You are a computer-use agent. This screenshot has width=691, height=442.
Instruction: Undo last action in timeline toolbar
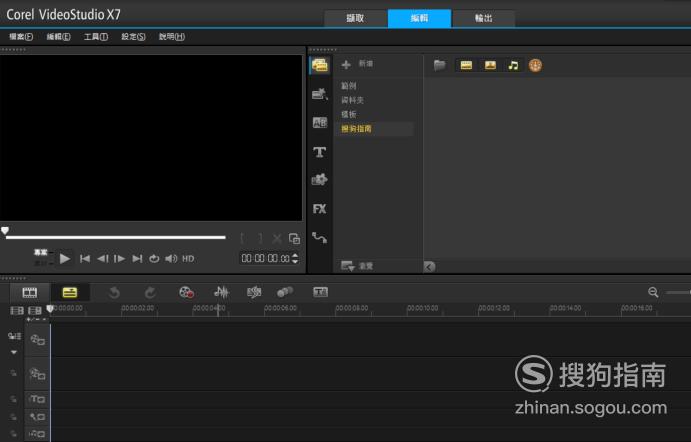pos(114,292)
